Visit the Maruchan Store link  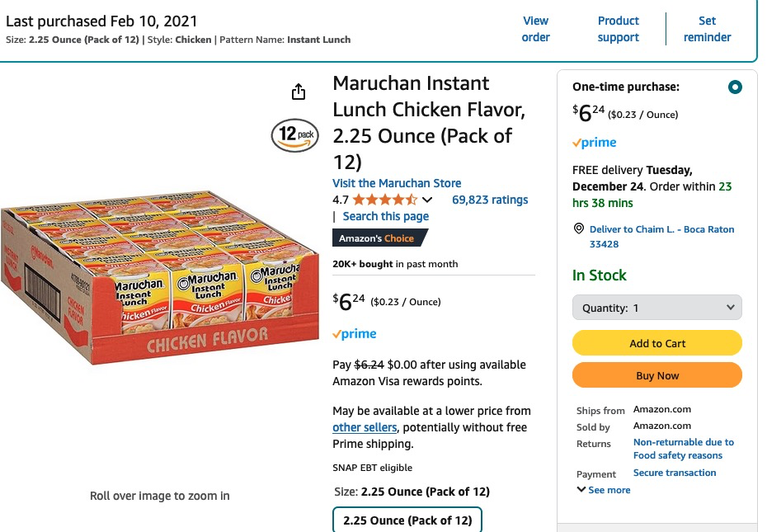pyautogui.click(x=397, y=183)
